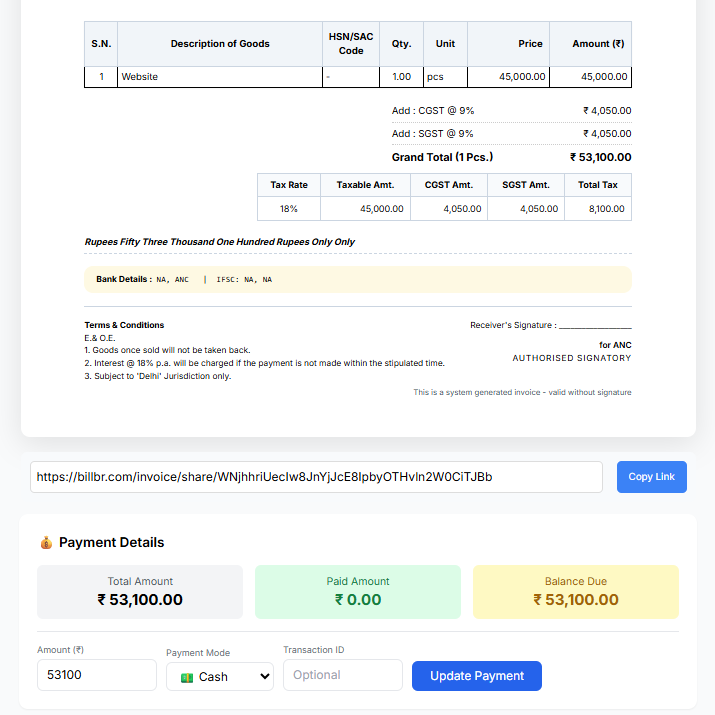This screenshot has height=715, width=715.
Task: Click the Terms & Conditions heading
Action: (x=124, y=325)
